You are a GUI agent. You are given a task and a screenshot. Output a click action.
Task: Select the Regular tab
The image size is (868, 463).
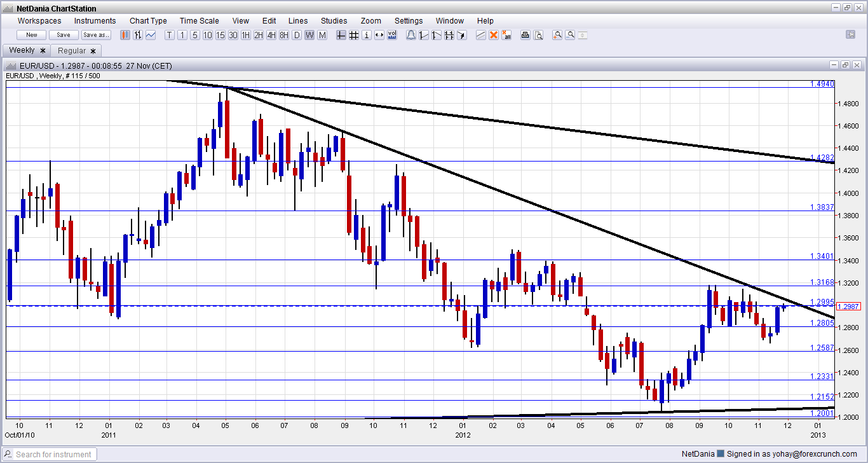(x=72, y=50)
